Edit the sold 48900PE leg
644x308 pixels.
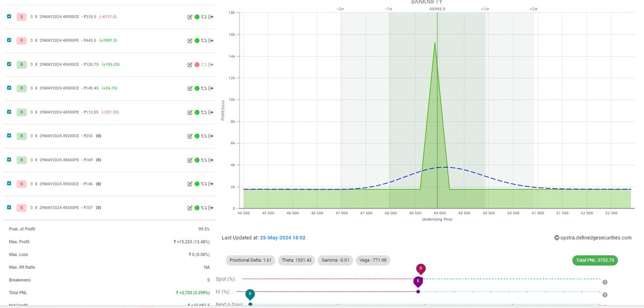tap(190, 41)
